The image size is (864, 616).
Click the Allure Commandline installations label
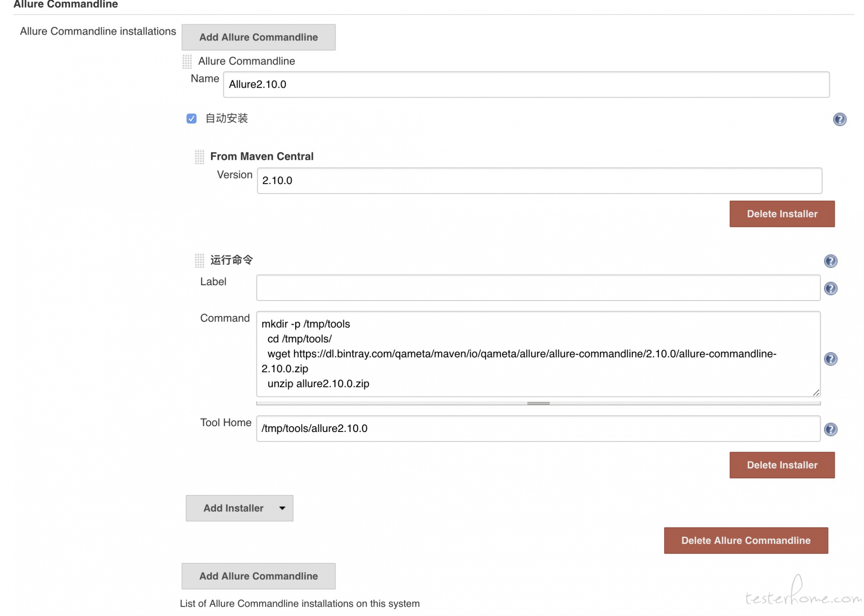tap(98, 31)
